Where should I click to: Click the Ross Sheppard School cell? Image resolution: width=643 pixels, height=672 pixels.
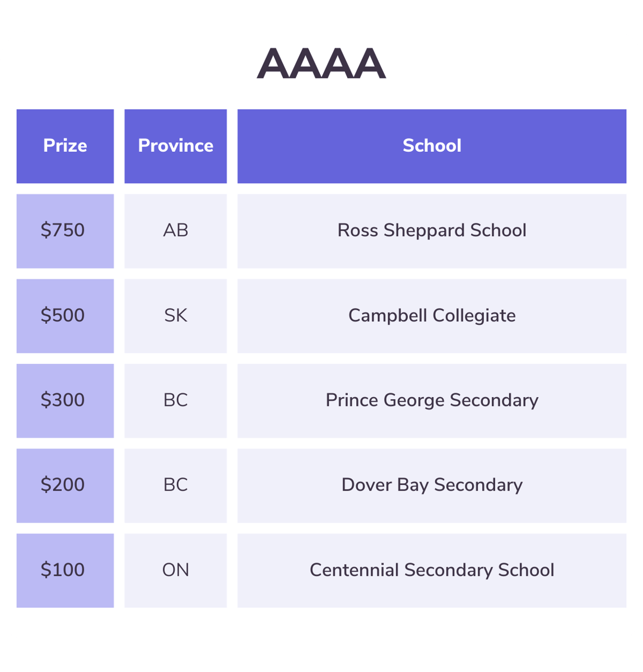click(x=431, y=231)
